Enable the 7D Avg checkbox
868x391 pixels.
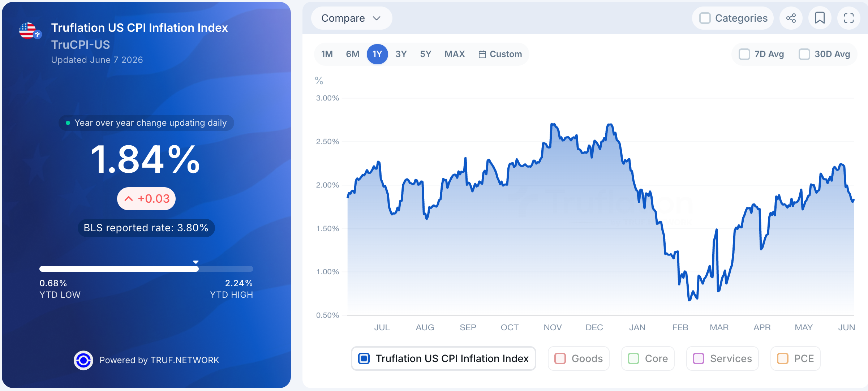(744, 54)
